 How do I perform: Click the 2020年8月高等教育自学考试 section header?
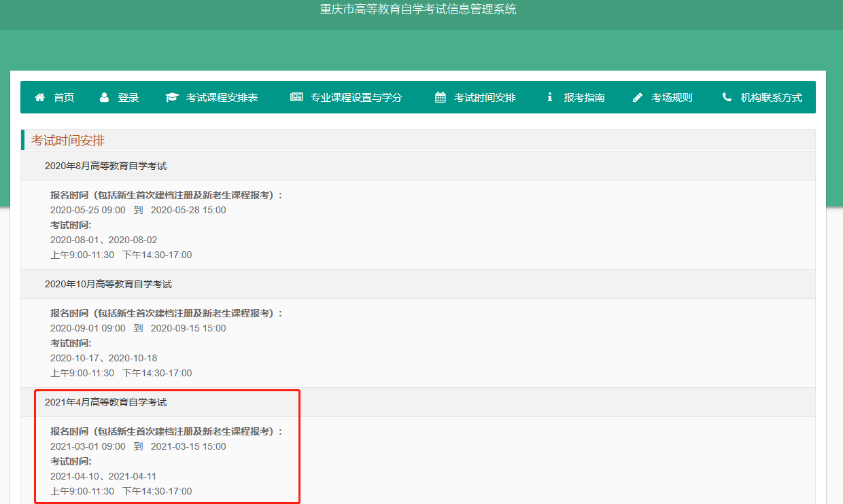(105, 166)
